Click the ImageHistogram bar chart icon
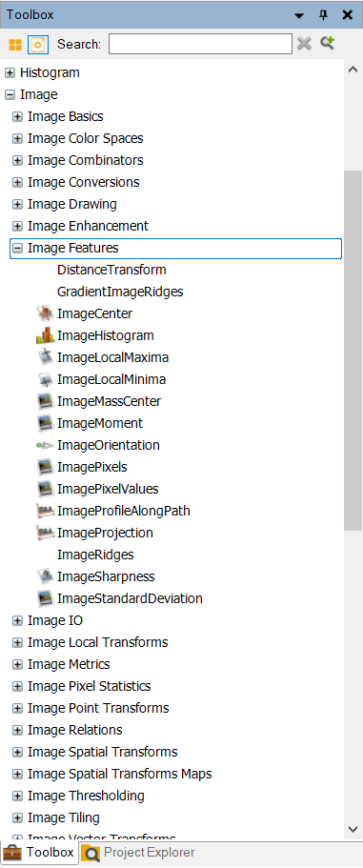The height and width of the screenshot is (868, 363). 46,335
